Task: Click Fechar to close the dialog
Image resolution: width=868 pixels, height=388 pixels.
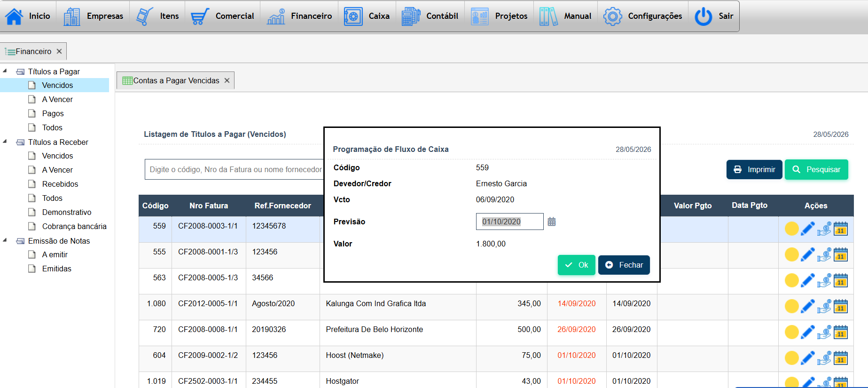Action: click(624, 265)
